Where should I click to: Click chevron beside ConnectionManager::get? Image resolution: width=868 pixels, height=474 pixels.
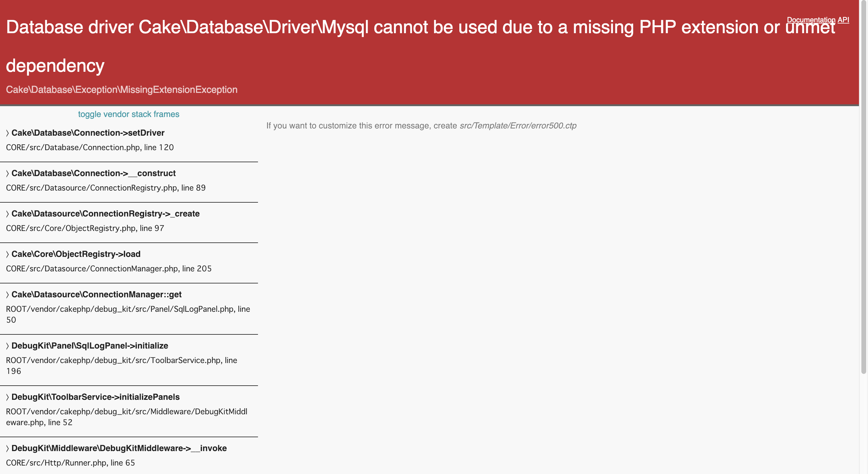click(8, 295)
